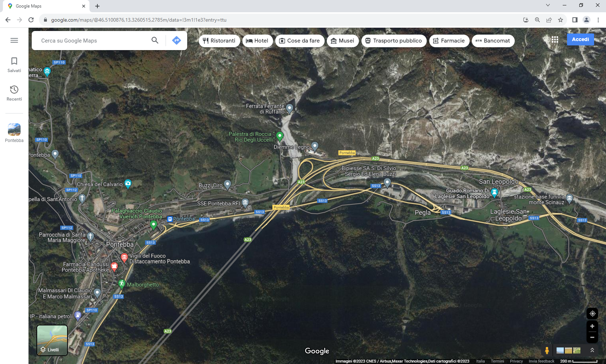Expand the imagery strip with chevrons

pos(592,350)
